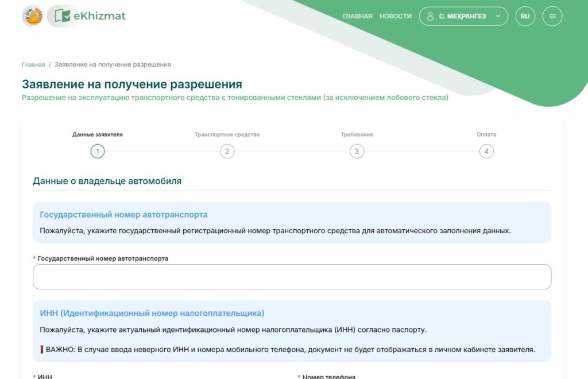This screenshot has width=588, height=379.
Task: Jump to step 3 circle
Action: tap(357, 152)
